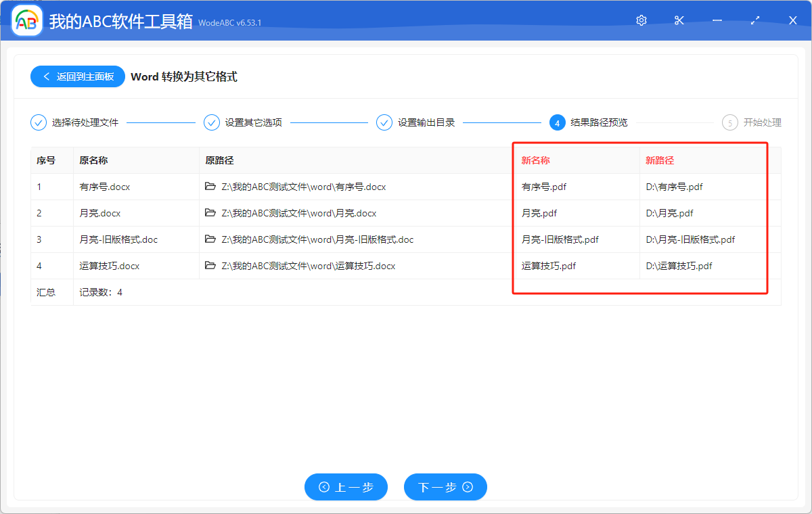Go to step 4 结果路径预览
The width and height of the screenshot is (812, 514).
pos(558,122)
